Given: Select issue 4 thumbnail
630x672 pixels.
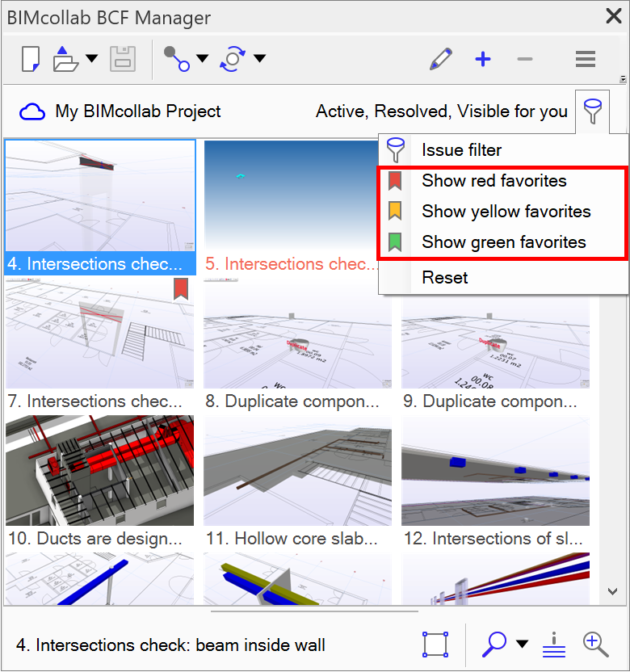Looking at the screenshot, I should 100,195.
